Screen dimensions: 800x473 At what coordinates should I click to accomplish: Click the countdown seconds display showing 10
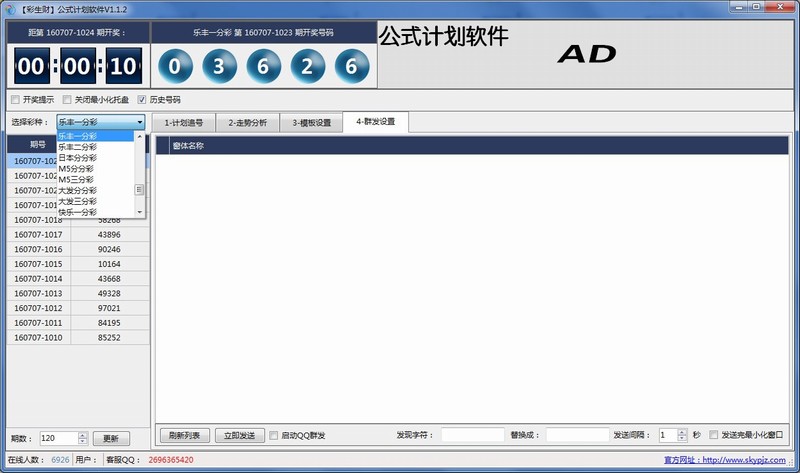click(121, 67)
